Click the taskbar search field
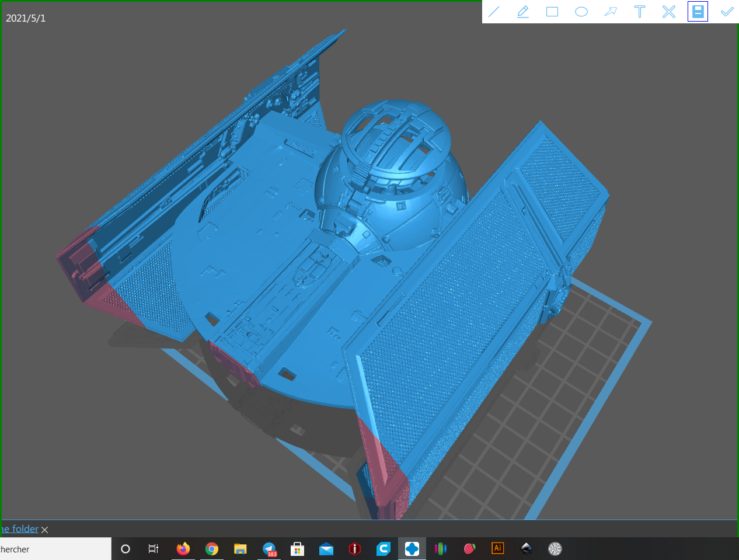 pos(55,549)
